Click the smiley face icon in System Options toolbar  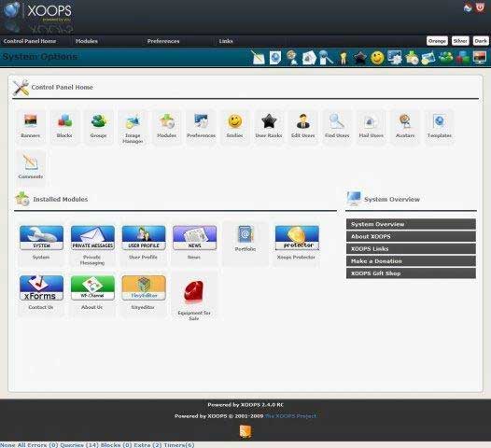tap(377, 58)
